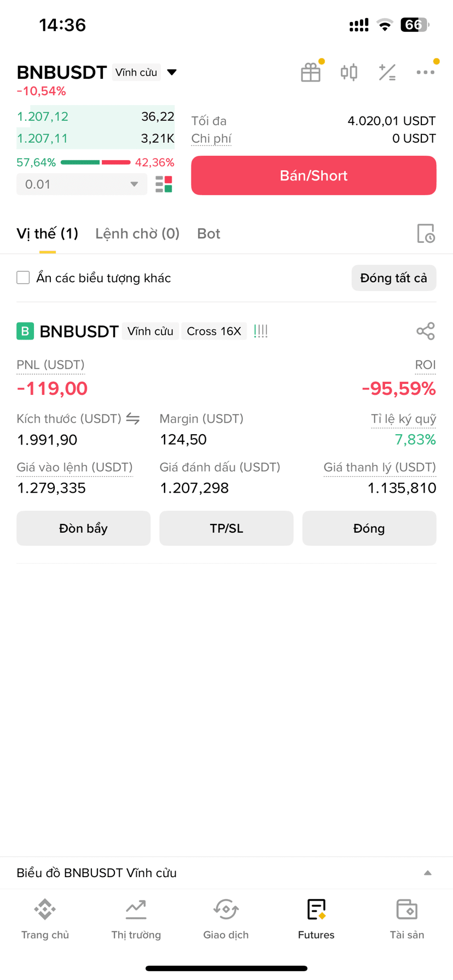The image size is (453, 980).
Task: Tap the long/short ratio bar
Action: point(95,162)
